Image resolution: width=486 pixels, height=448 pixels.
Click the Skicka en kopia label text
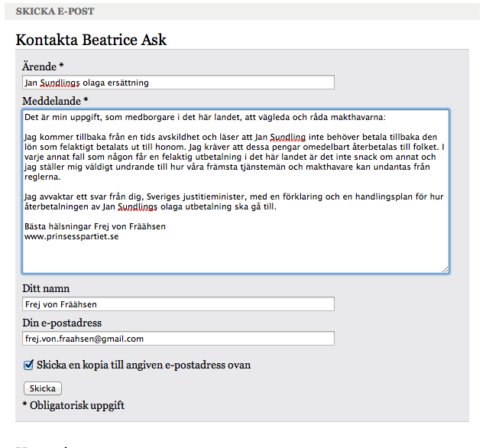144,365
